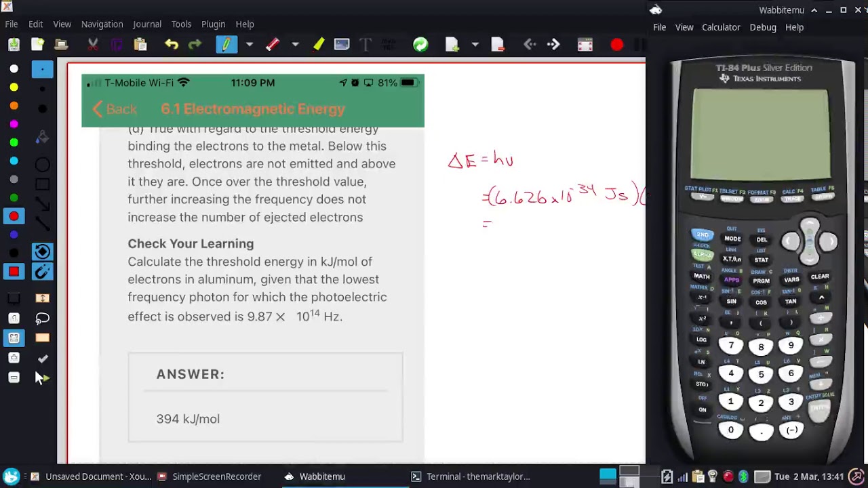Pick the orange color swatch
Screen dimensions: 868x488
click(14, 106)
